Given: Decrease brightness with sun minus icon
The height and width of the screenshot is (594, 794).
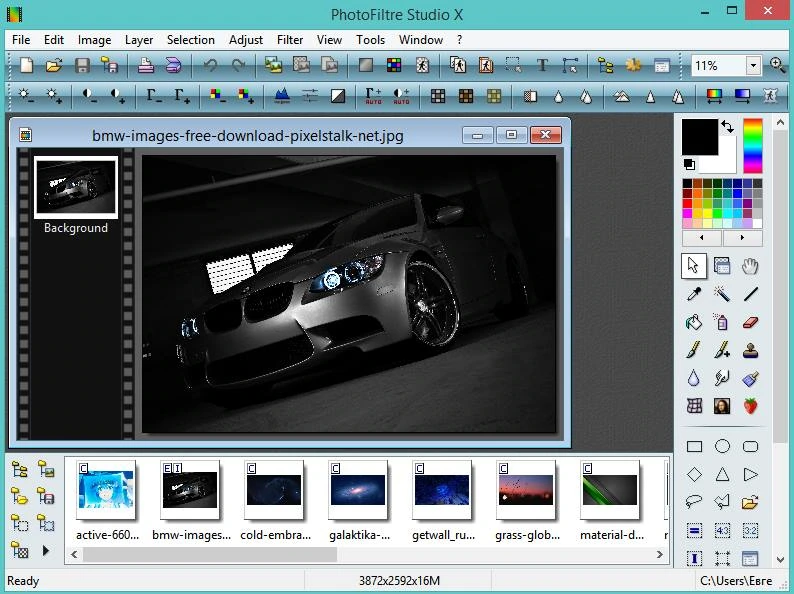Looking at the screenshot, I should tap(25, 95).
